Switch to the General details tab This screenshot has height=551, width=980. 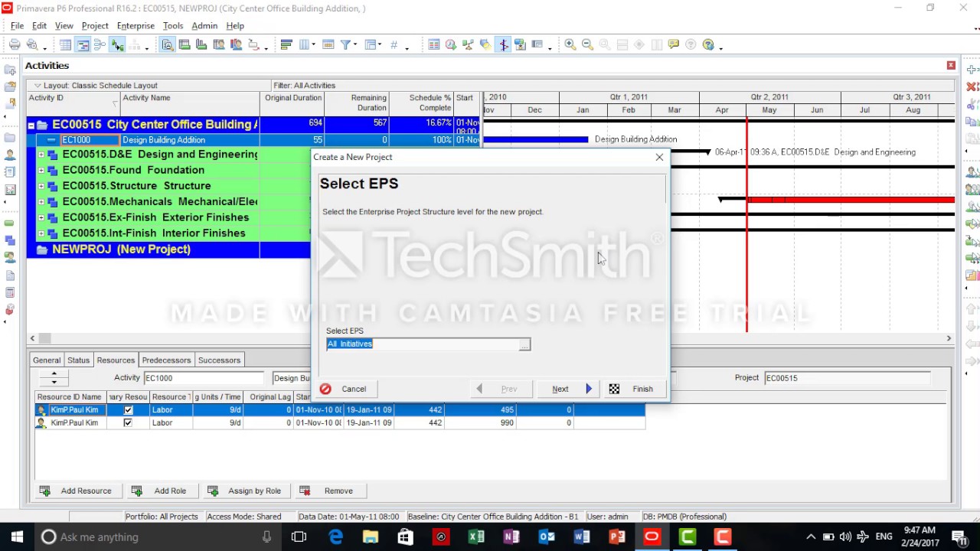tap(47, 360)
